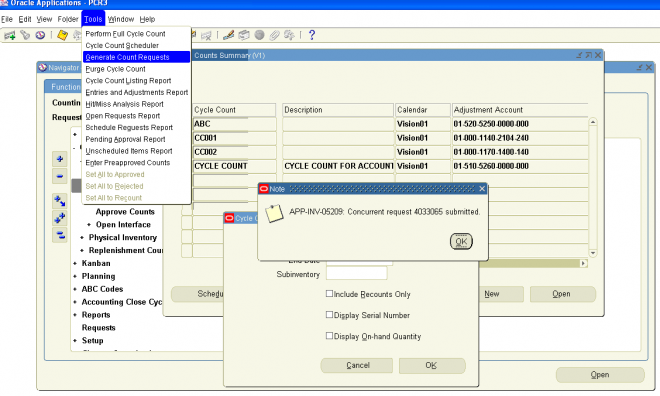This screenshot has height=396, width=660.
Task: Open the Folder menu
Action: click(x=68, y=19)
